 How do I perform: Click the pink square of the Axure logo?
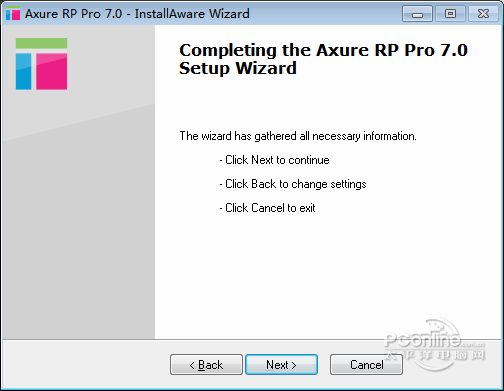52,71
